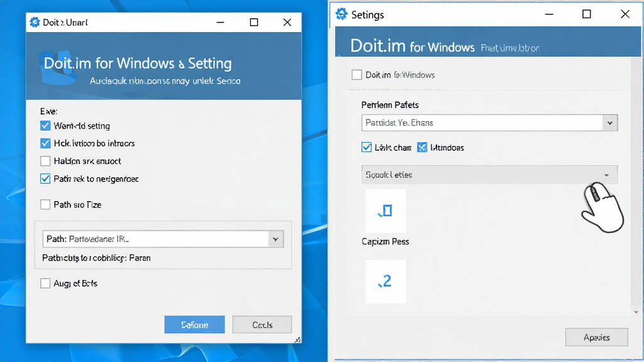
Task: Minimize the Setings window
Action: tap(549, 14)
